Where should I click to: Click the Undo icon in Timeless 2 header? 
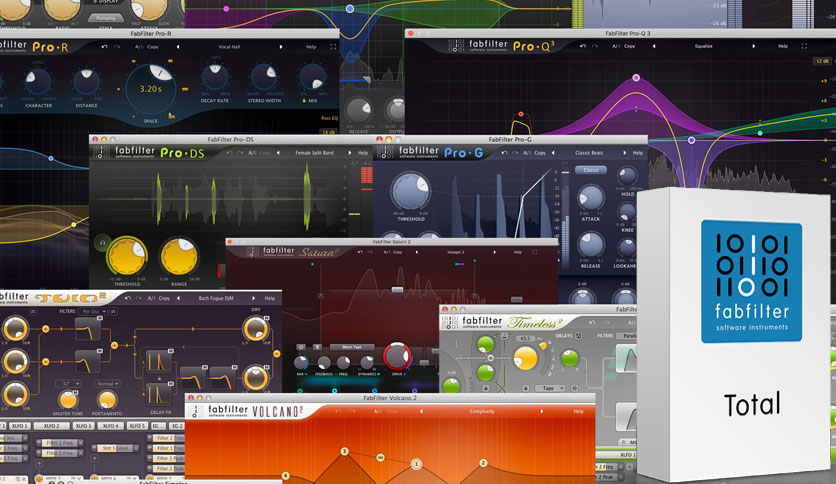coord(592,322)
